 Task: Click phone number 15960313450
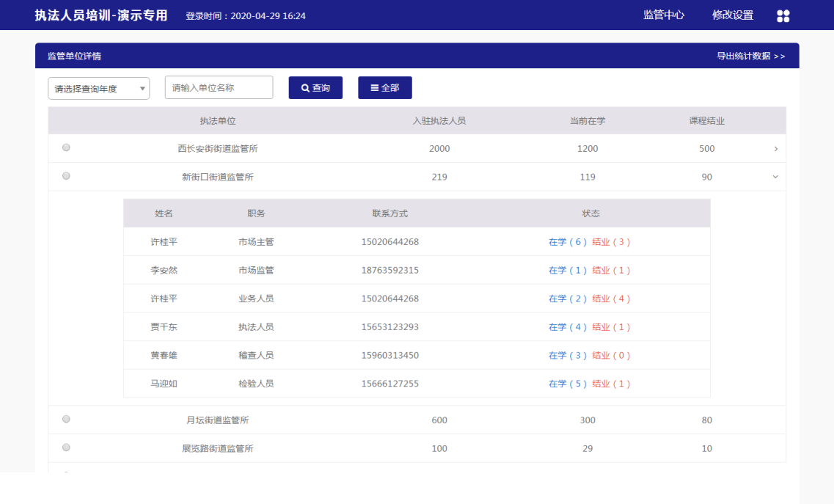(390, 355)
